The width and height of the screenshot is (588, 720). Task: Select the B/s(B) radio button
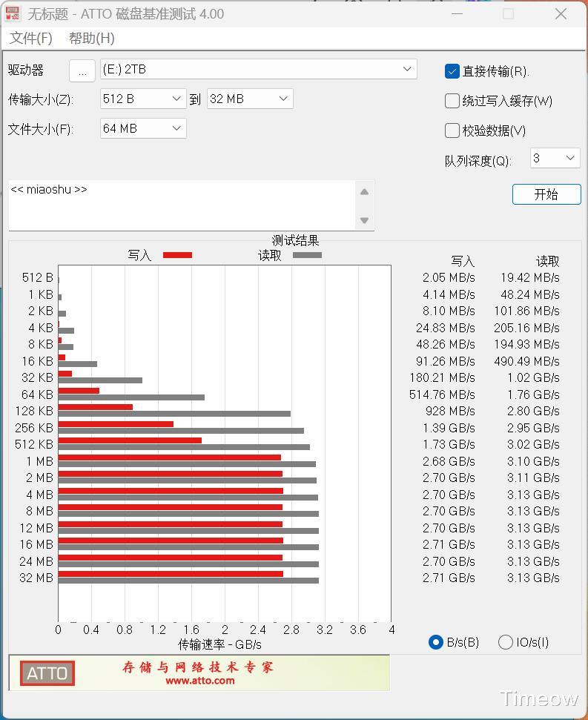(x=435, y=642)
